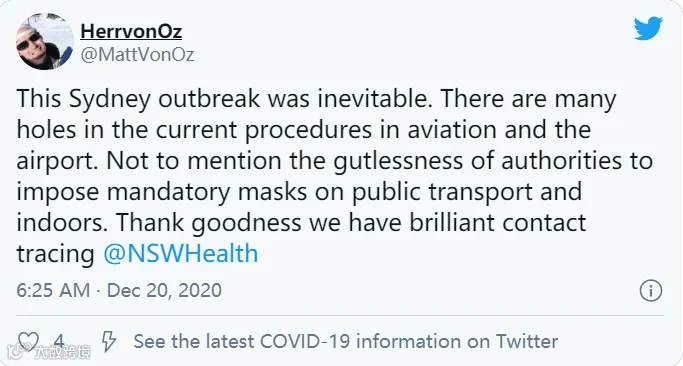The image size is (683, 366).
Task: Open the @MattVonOz handle
Action: 137,55
